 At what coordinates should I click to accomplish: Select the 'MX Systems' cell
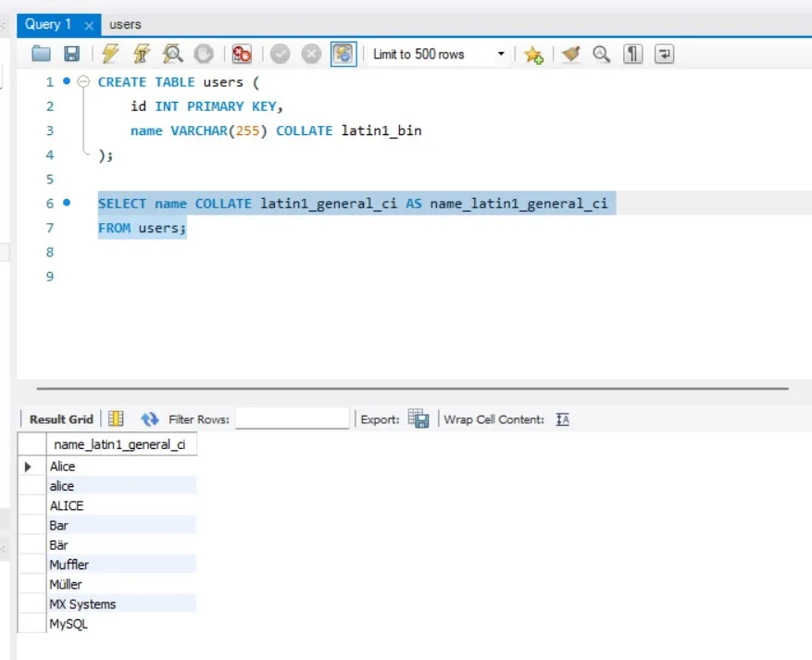[121, 604]
